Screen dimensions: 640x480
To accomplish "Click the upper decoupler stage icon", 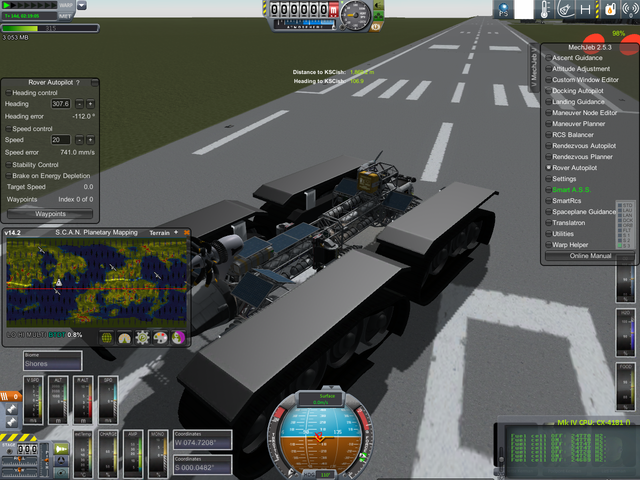I will (11, 409).
